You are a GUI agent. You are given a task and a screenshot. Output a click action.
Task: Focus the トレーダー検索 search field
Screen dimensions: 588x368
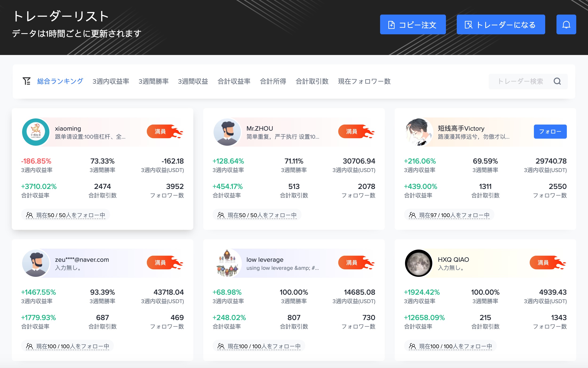click(520, 81)
